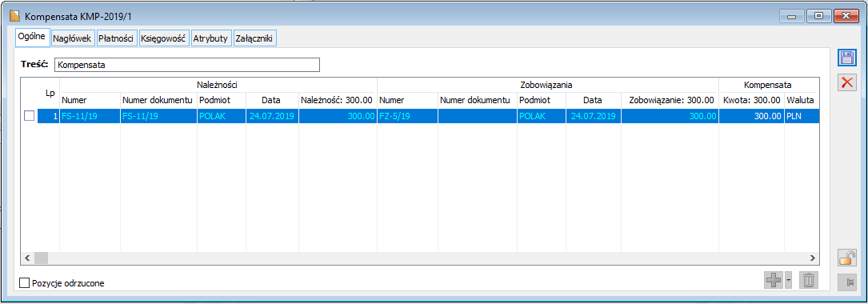Click the Należności group header
The image size is (868, 304).
pyautogui.click(x=218, y=86)
